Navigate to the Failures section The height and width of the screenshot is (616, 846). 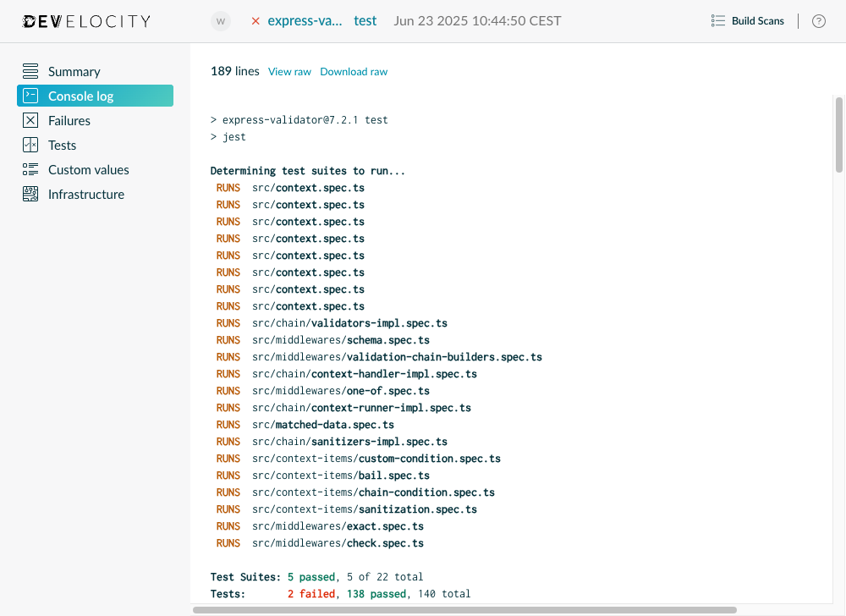pos(69,120)
